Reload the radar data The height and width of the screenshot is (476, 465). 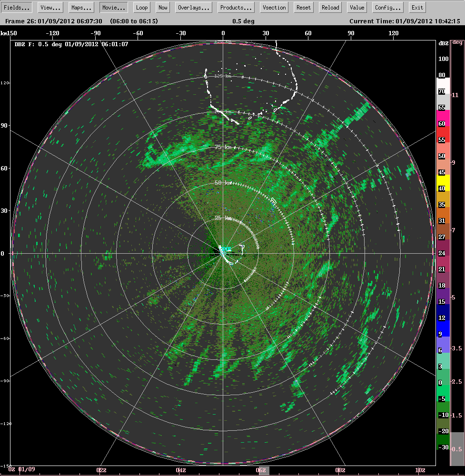click(330, 7)
